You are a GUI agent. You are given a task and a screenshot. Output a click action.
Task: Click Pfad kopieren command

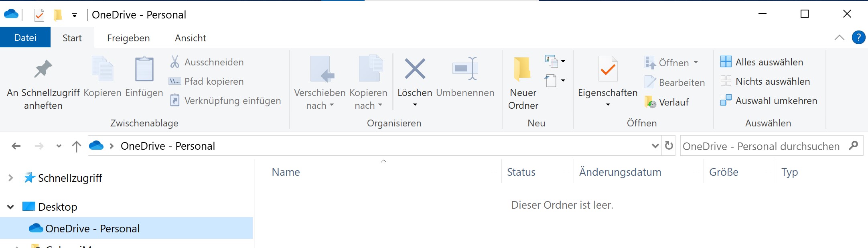click(207, 81)
